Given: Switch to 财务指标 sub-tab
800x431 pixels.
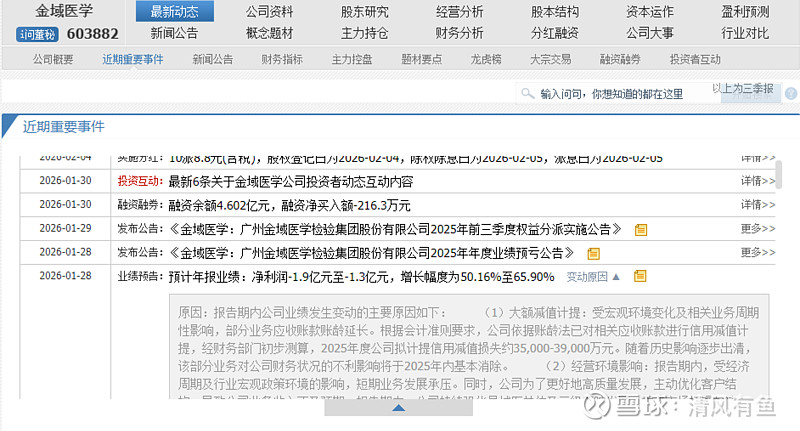Looking at the screenshot, I should [x=282, y=59].
